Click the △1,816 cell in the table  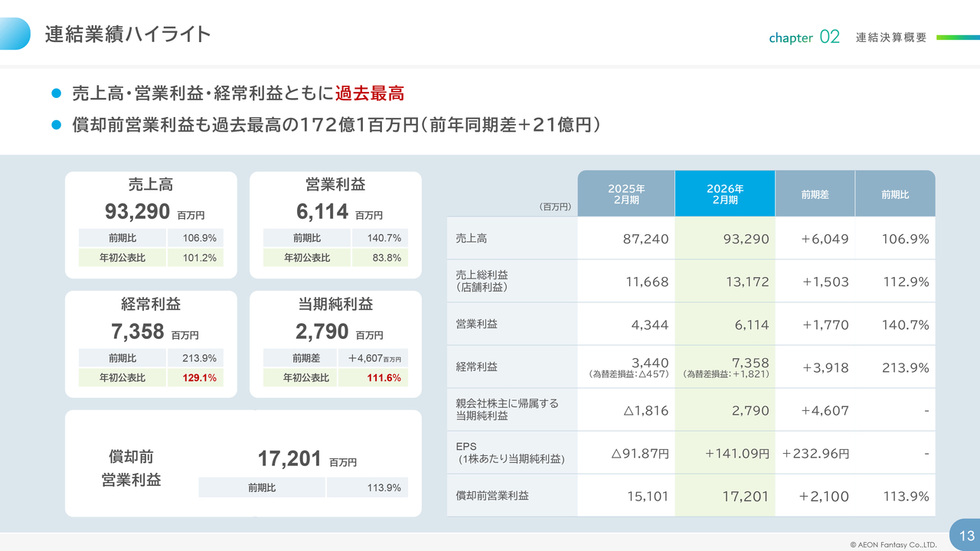coord(645,410)
